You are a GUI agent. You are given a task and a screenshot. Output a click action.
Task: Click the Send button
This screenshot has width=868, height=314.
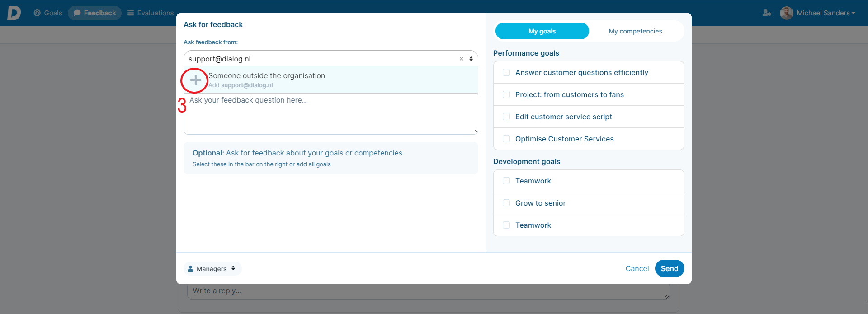point(670,268)
